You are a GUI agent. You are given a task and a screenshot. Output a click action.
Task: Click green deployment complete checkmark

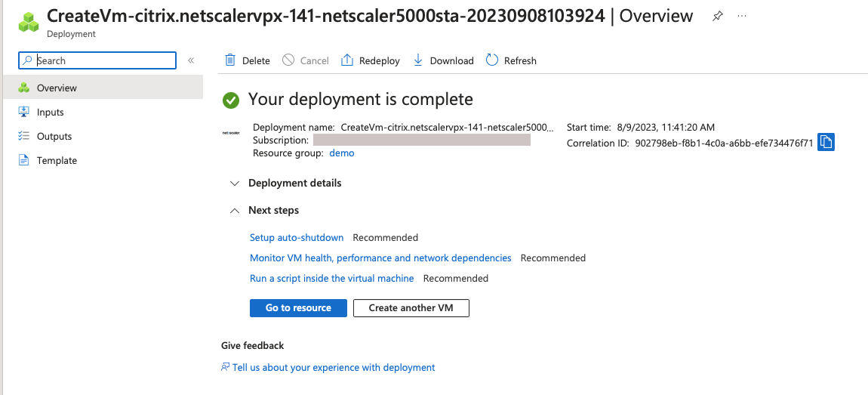[x=231, y=100]
